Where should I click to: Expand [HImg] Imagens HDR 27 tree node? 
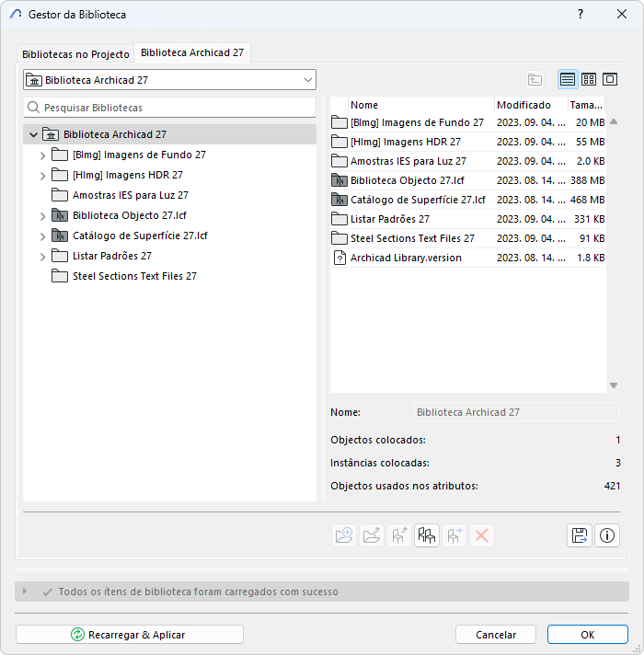tap(42, 176)
